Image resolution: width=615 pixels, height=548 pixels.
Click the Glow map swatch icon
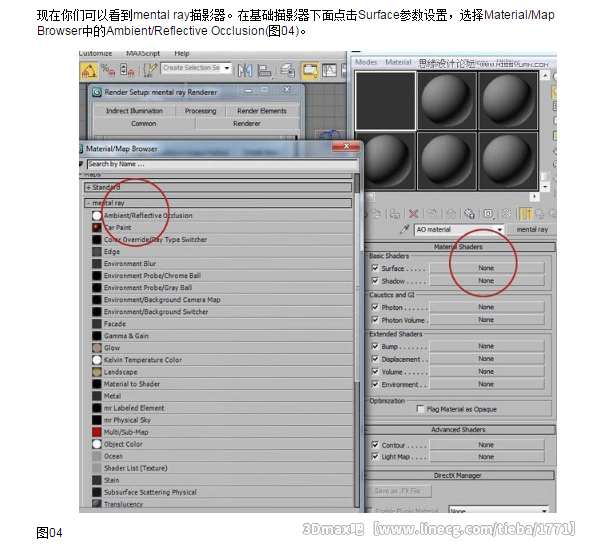point(97,348)
